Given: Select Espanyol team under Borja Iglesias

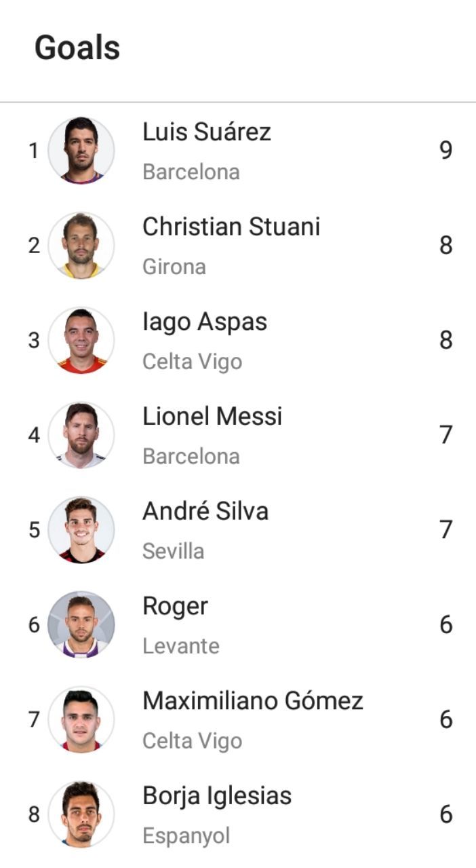Looking at the screenshot, I should tap(186, 835).
